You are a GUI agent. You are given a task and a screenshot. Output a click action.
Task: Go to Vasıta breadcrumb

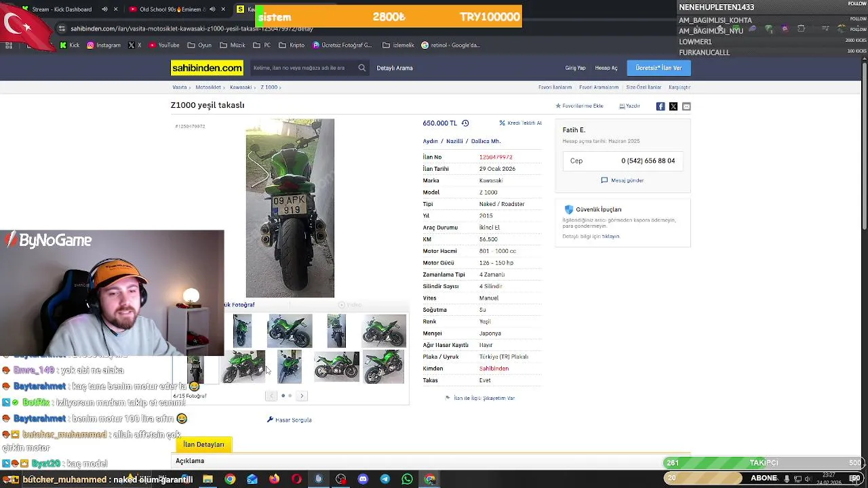[x=180, y=87]
